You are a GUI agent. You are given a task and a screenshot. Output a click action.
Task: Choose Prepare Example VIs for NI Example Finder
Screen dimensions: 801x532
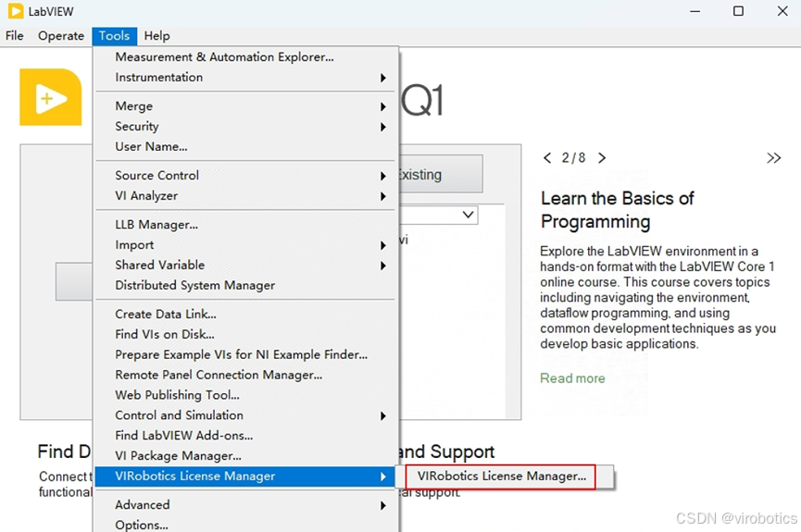point(245,355)
